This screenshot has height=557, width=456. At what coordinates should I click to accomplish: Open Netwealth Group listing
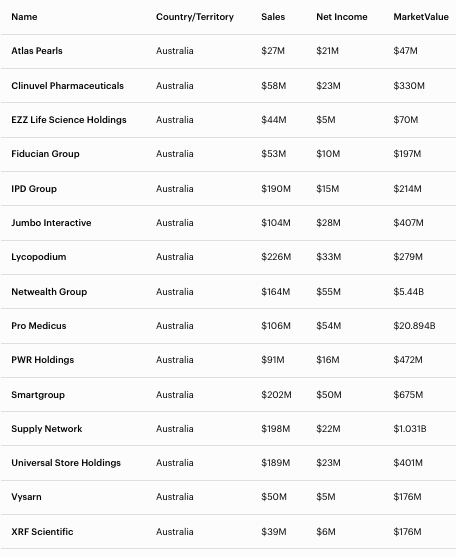point(49,292)
